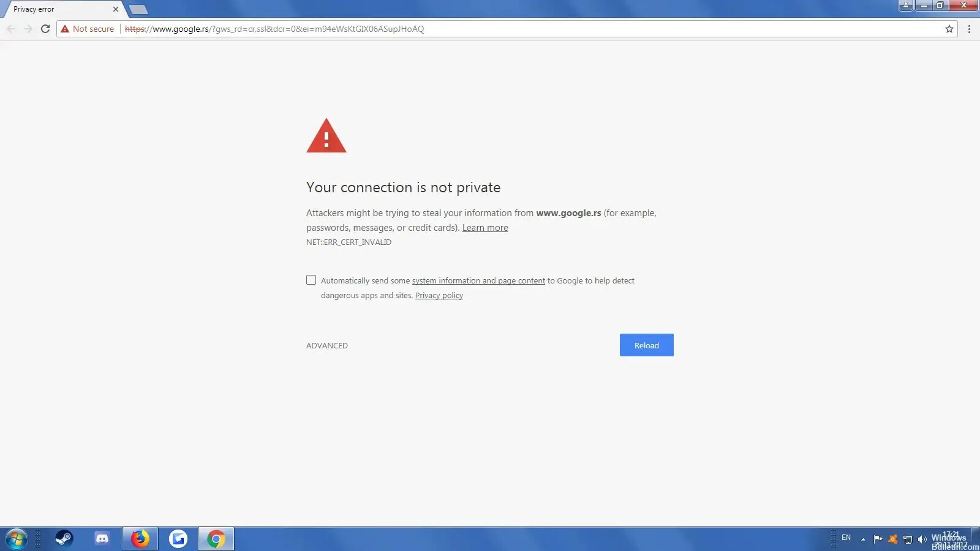Open the Windows Start menu
The width and height of the screenshot is (980, 551).
(16, 539)
